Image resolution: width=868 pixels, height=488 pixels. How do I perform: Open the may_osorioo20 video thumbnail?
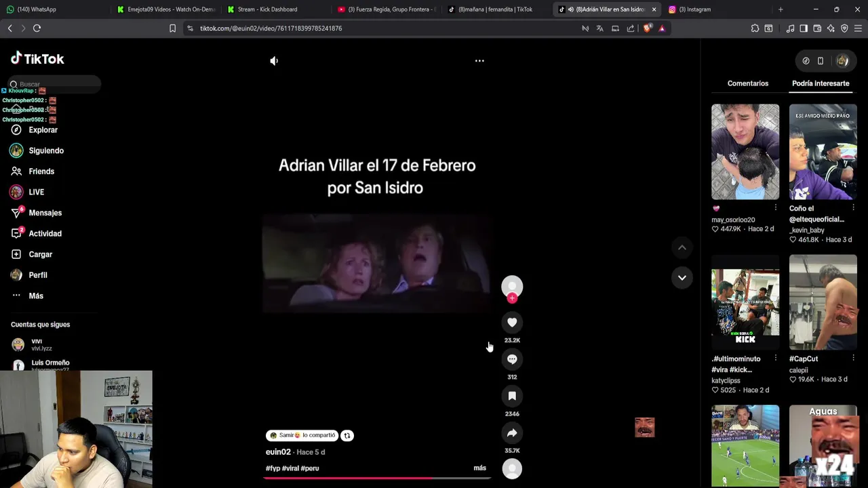745,152
